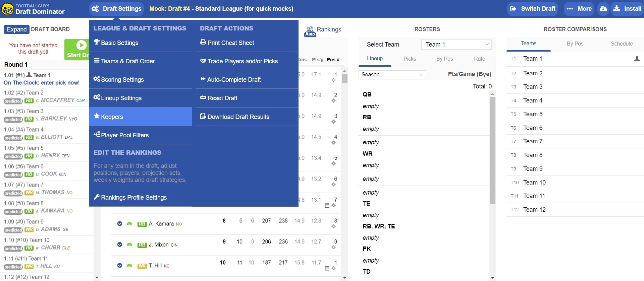Toggle the checkmark next to T. Hill
Screen dimensions: 644x281
click(x=120, y=266)
